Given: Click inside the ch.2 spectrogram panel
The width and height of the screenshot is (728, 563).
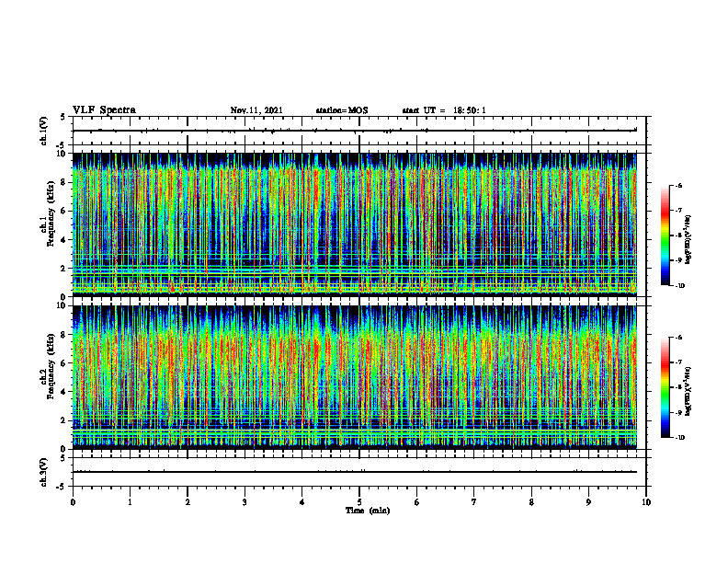Looking at the screenshot, I should pyautogui.click(x=355, y=377).
